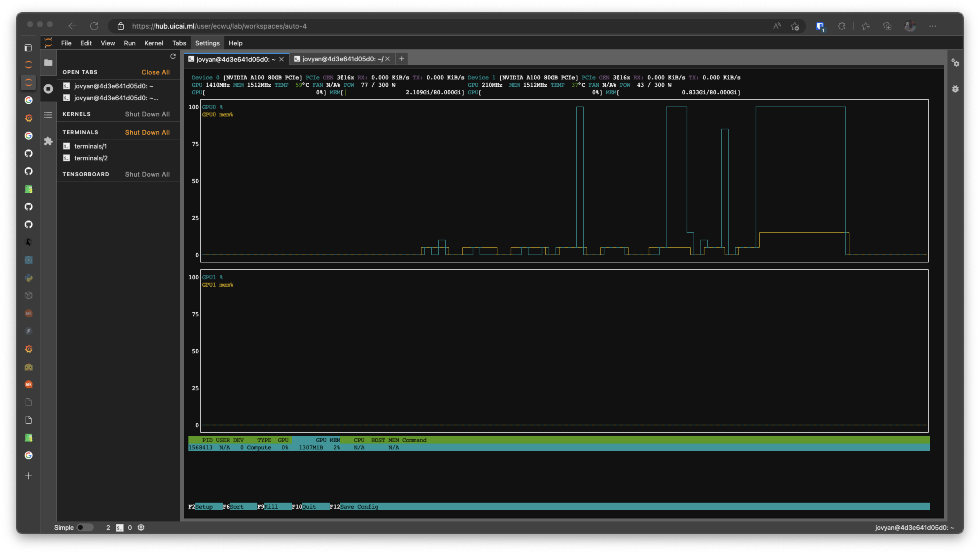View site information via the lock icon
This screenshot has width=980, height=554.
pyautogui.click(x=121, y=26)
